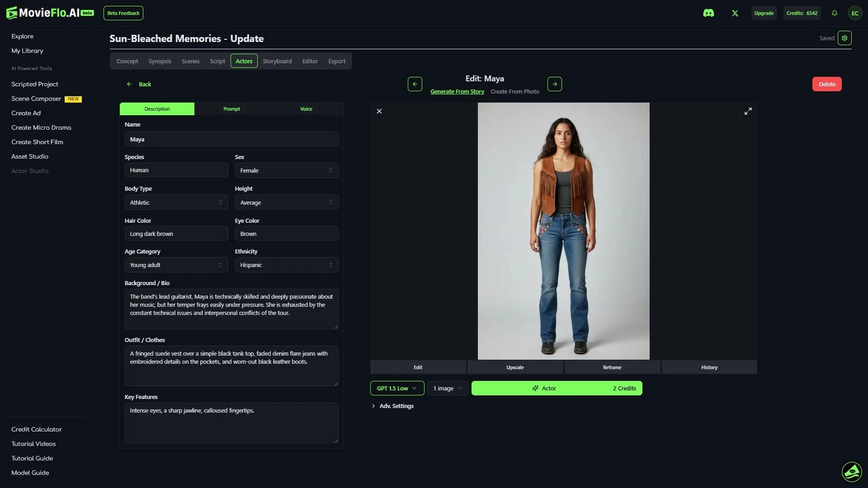
Task: Click the Upscale button below image
Action: click(515, 367)
